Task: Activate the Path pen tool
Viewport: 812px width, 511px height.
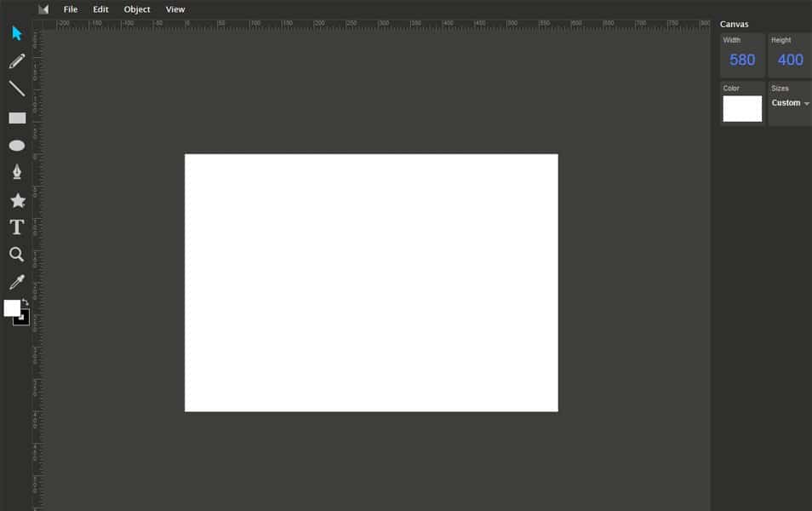Action: [16, 171]
